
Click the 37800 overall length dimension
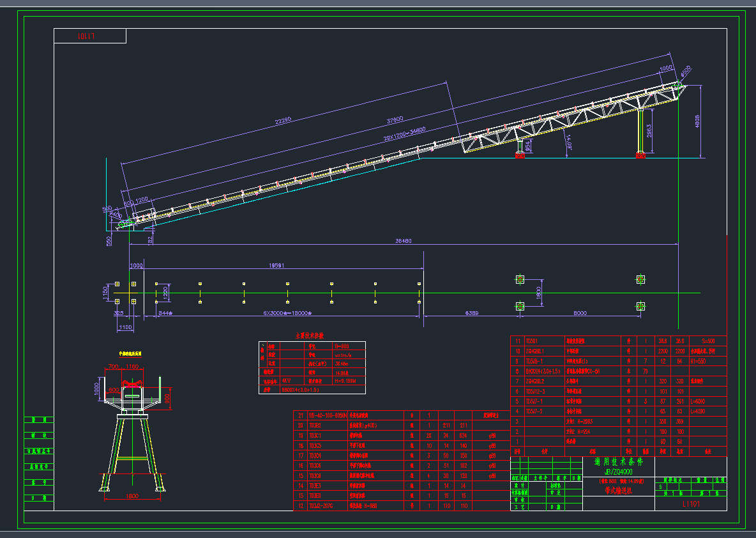393,121
